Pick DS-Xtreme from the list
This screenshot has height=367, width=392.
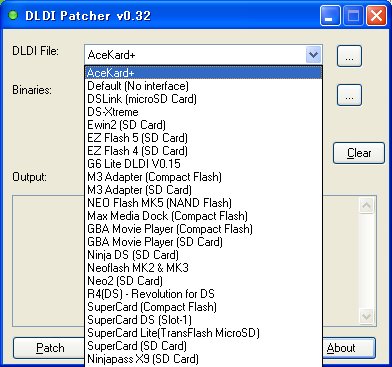point(203,112)
